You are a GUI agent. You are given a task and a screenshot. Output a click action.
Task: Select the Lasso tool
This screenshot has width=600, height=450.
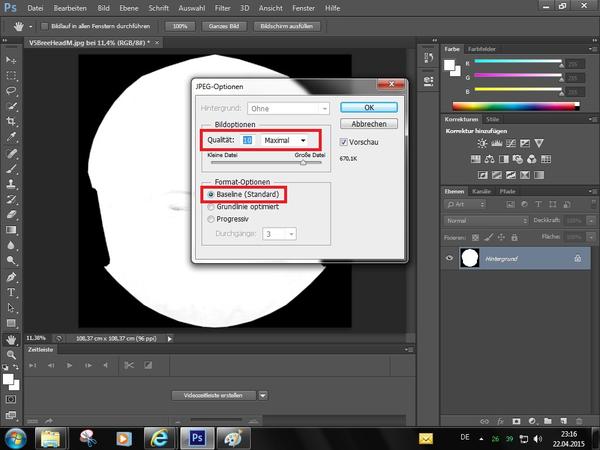(11, 91)
